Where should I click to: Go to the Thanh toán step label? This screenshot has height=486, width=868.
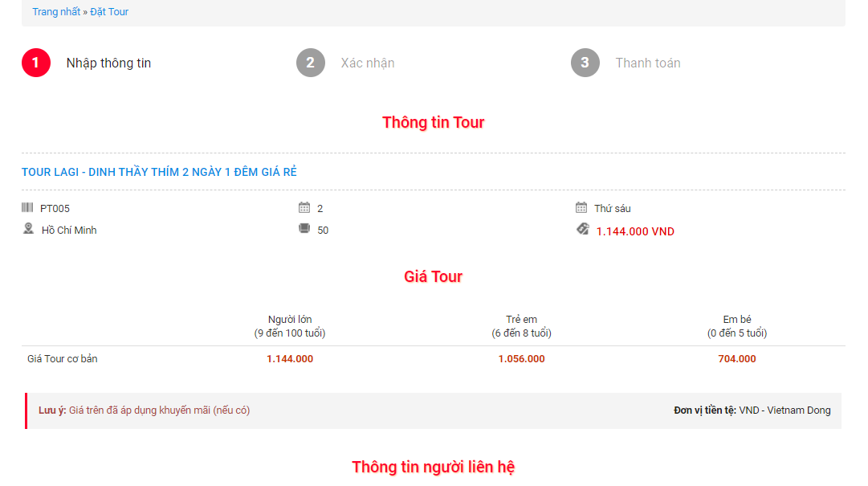(x=648, y=63)
